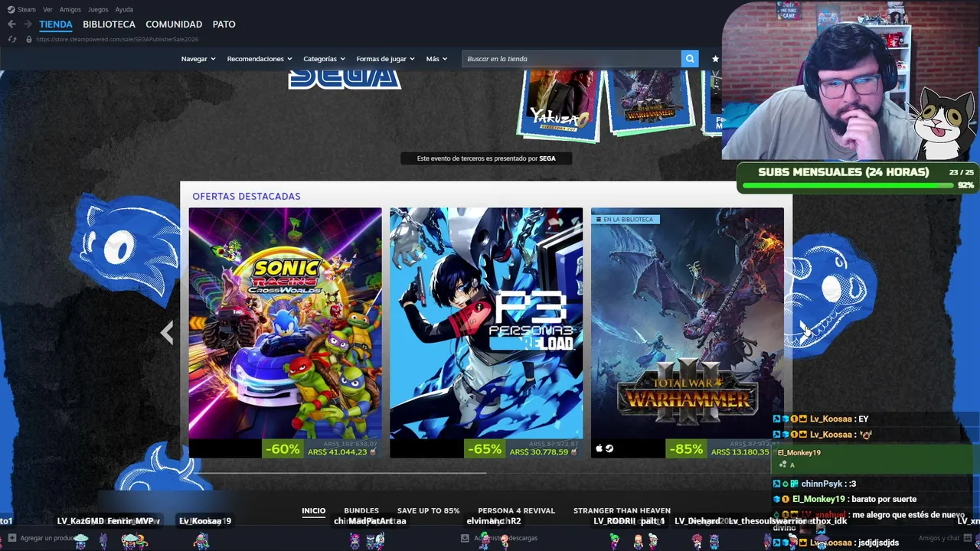Image resolution: width=980 pixels, height=551 pixels.
Task: Switch to the TIENDA tab
Action: 56,24
